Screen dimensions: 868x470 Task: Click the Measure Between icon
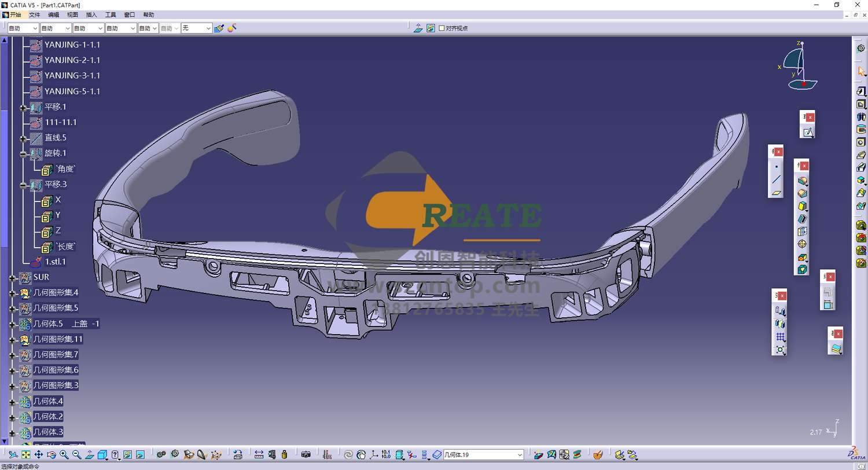pos(259,455)
